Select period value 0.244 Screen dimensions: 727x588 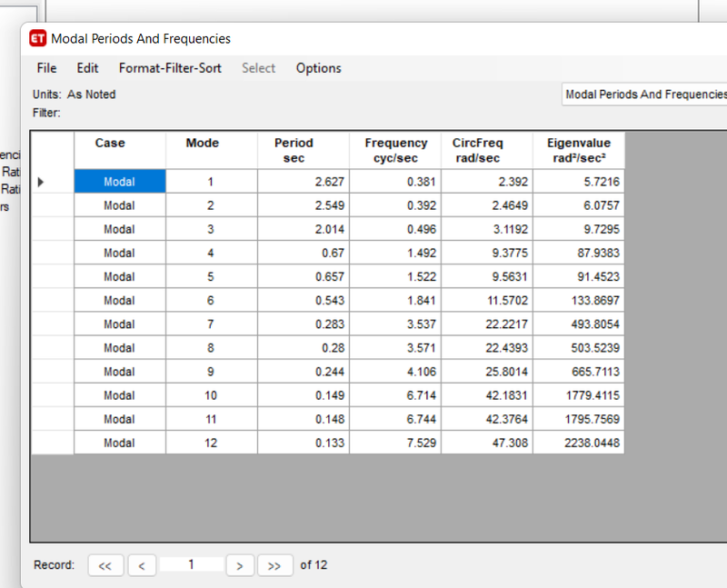[x=304, y=372]
